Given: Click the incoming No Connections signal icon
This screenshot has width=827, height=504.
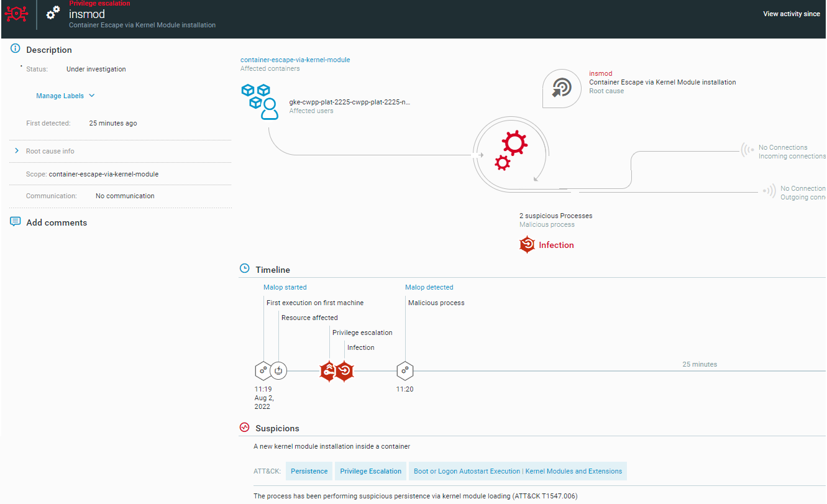Looking at the screenshot, I should 746,149.
